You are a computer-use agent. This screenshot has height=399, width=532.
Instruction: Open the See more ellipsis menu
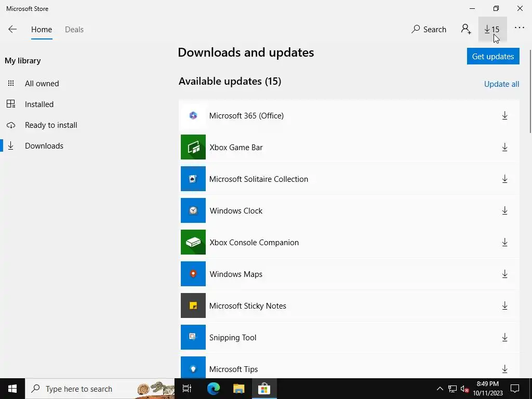519,28
